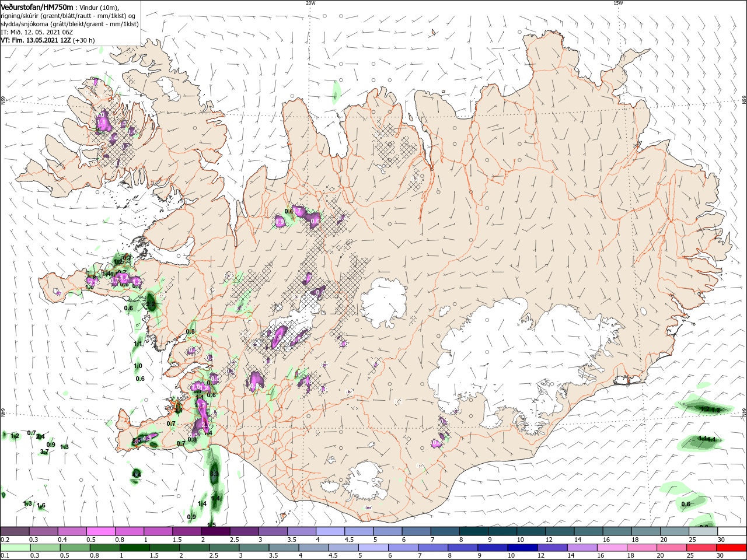Click the 'slydda/snjókoma' legend description line

[x=70, y=24]
